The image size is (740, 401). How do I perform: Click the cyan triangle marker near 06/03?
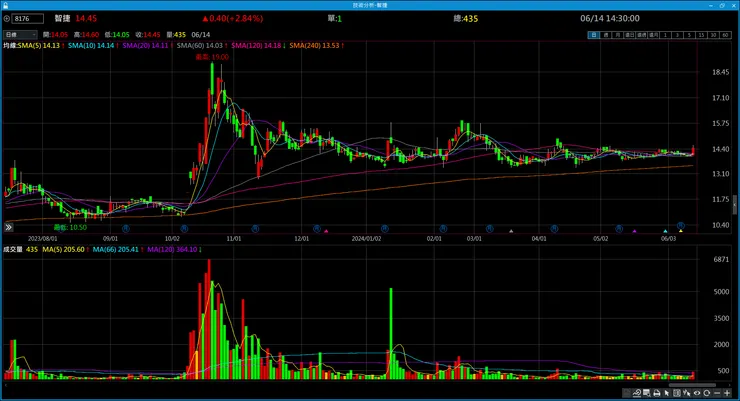(x=665, y=231)
